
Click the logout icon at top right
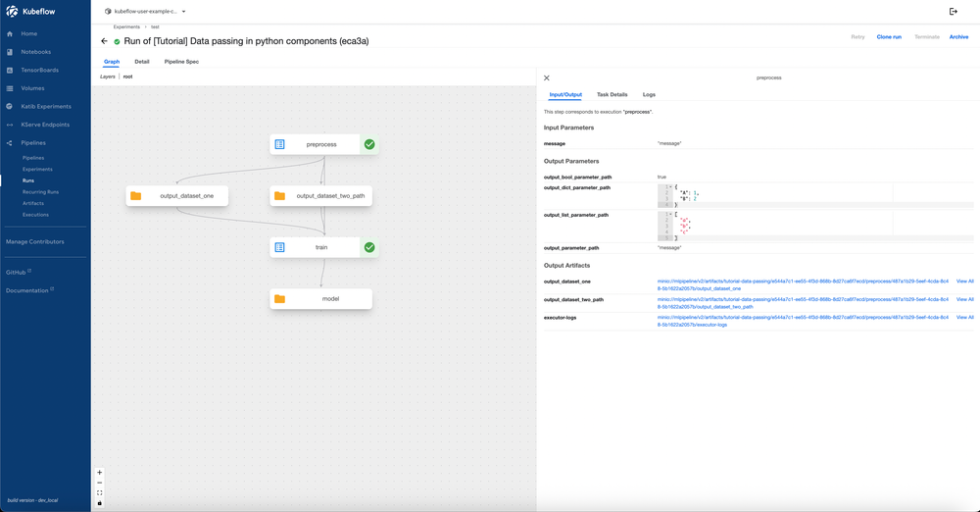(x=954, y=11)
